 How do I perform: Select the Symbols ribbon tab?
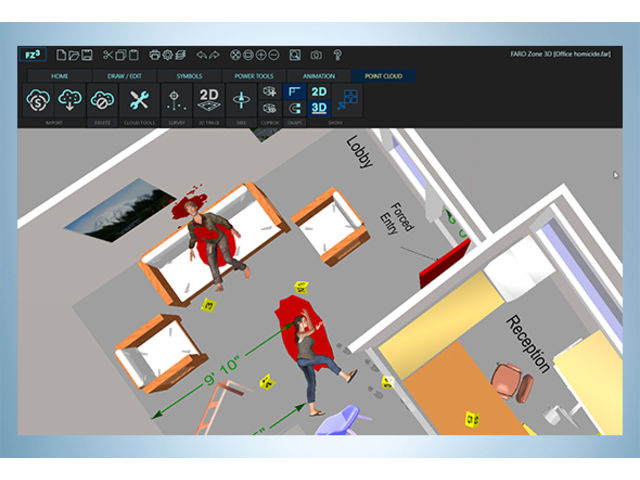click(x=189, y=76)
